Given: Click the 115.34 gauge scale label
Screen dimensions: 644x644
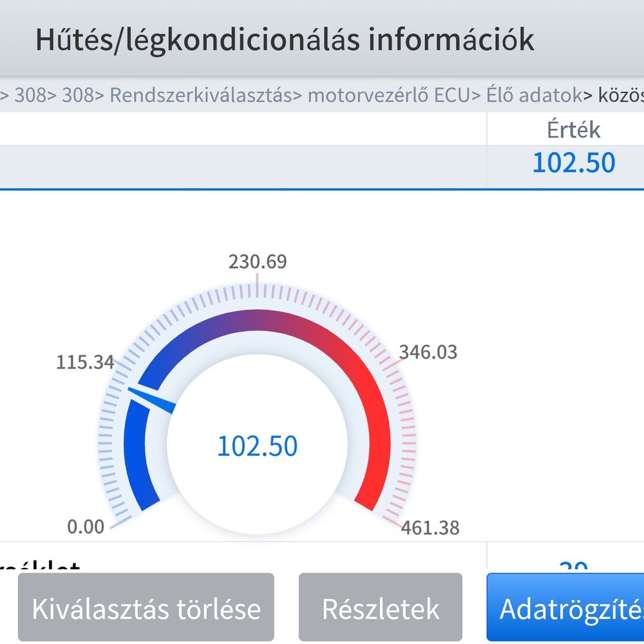Looking at the screenshot, I should click(x=85, y=362).
